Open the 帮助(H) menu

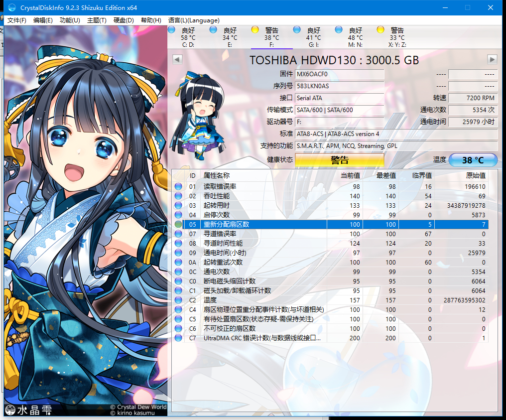coord(151,20)
